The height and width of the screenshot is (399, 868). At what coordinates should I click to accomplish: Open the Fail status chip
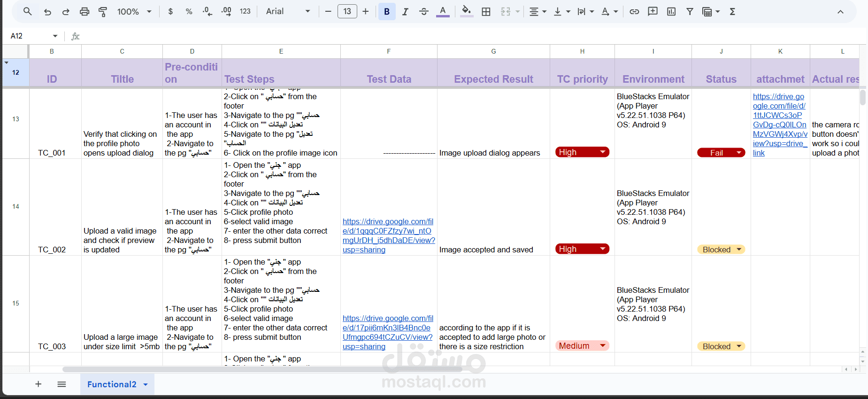tap(721, 152)
